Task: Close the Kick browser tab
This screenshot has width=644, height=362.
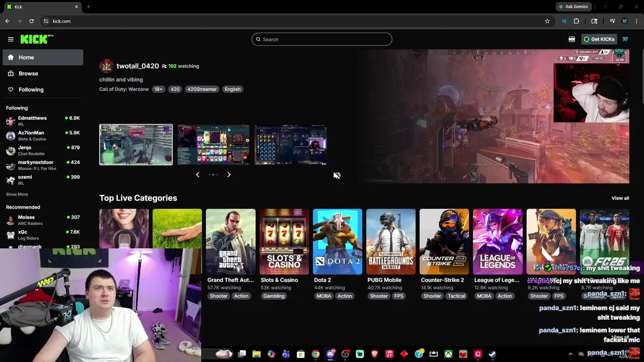Action: click(x=76, y=7)
